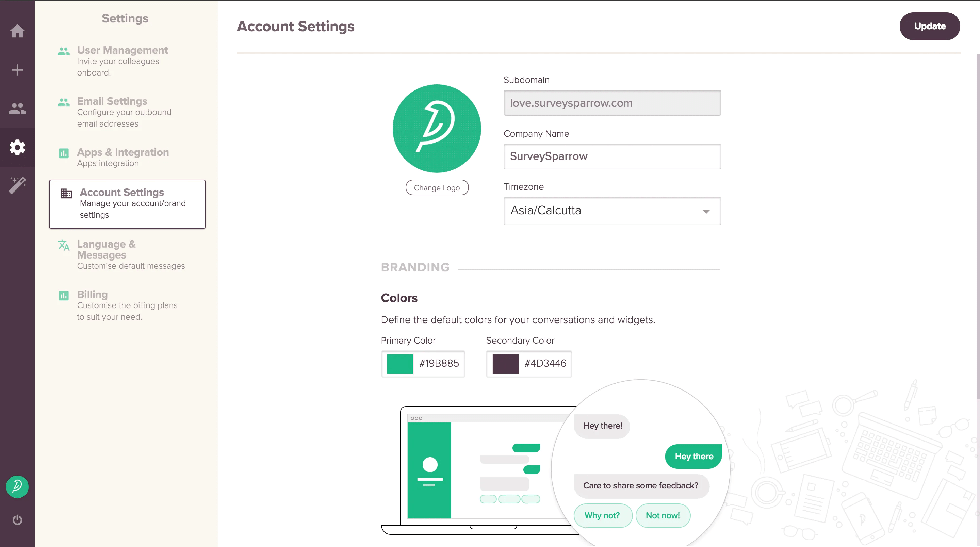Screen dimensions: 980x547
Task: Click the SurveySparrow profile avatar icon
Action: tap(17, 486)
